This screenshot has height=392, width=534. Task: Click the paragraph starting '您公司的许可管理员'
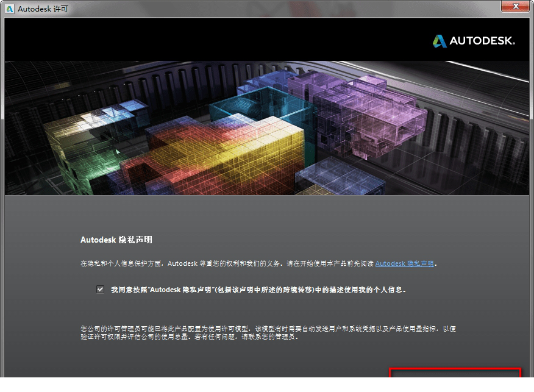pos(268,333)
